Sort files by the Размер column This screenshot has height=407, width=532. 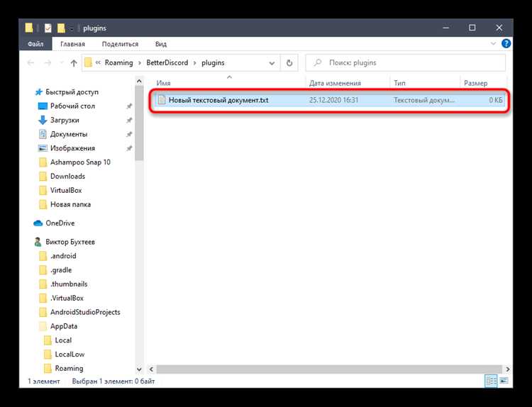[x=476, y=83]
